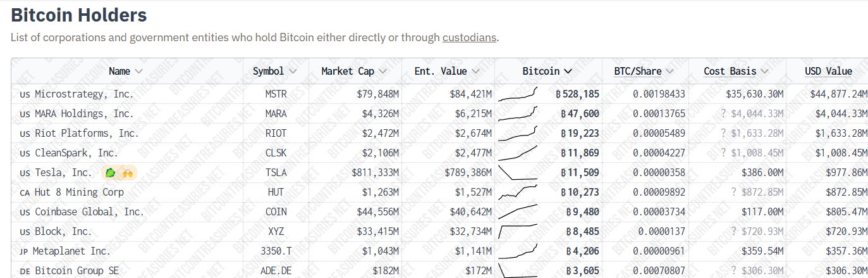Click the lettuce emoji beside Tesla, Inc.
This screenshot has height=278, width=868.
111,172
